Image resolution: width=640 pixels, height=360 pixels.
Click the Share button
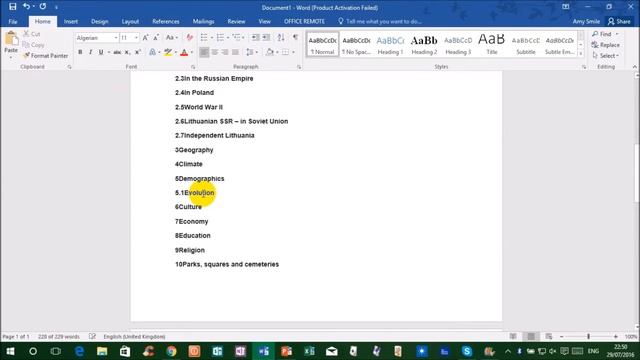(619, 21)
